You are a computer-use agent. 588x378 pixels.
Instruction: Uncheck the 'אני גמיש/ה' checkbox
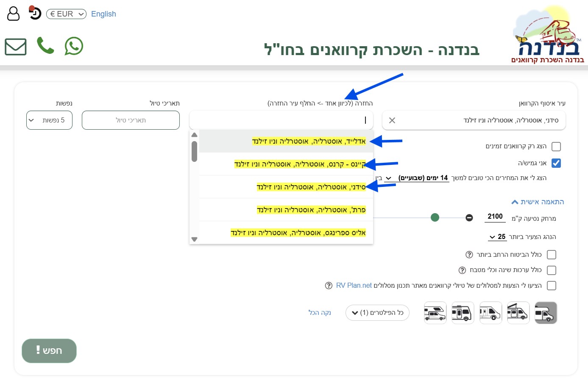tap(556, 163)
